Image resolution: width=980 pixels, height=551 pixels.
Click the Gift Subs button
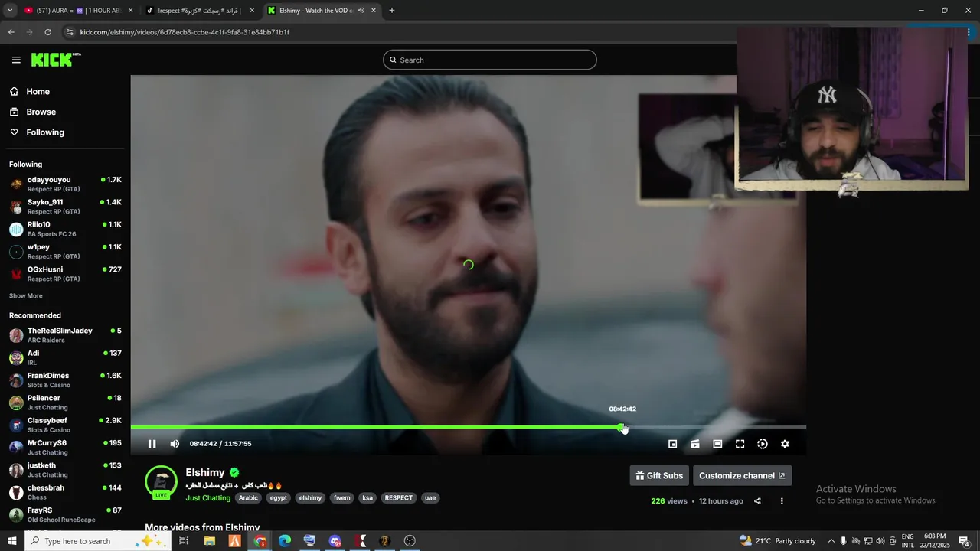point(659,475)
